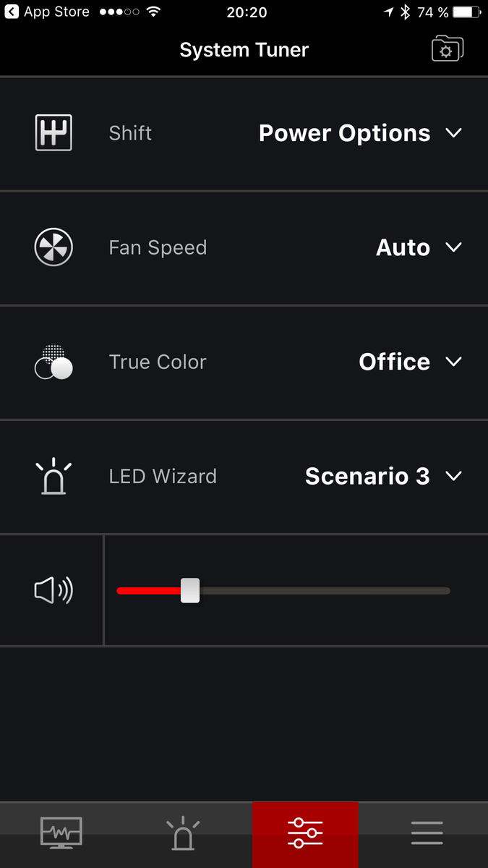The width and height of the screenshot is (488, 868).
Task: Tap the Fan Speed label
Action: coord(158,247)
